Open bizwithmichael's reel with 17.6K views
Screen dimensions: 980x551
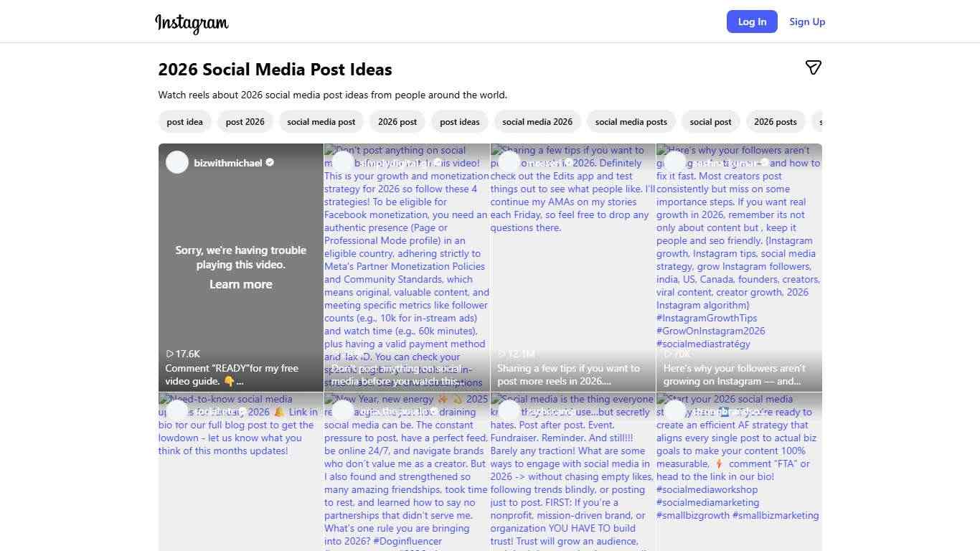tap(240, 268)
